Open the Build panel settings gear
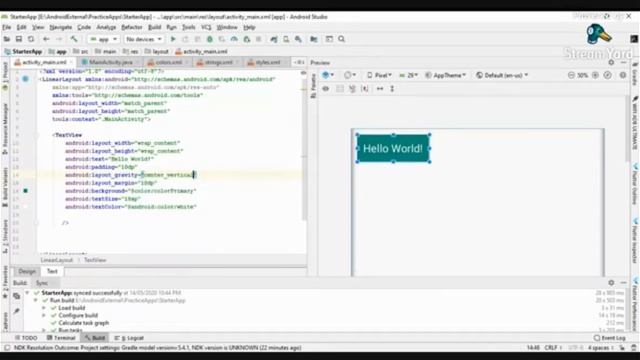The image size is (640, 360). click(x=611, y=282)
